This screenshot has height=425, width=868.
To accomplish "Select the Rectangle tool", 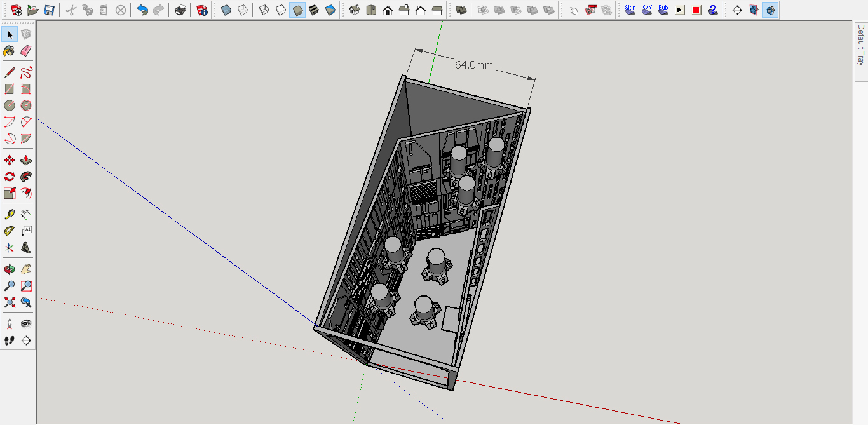I will (10, 89).
